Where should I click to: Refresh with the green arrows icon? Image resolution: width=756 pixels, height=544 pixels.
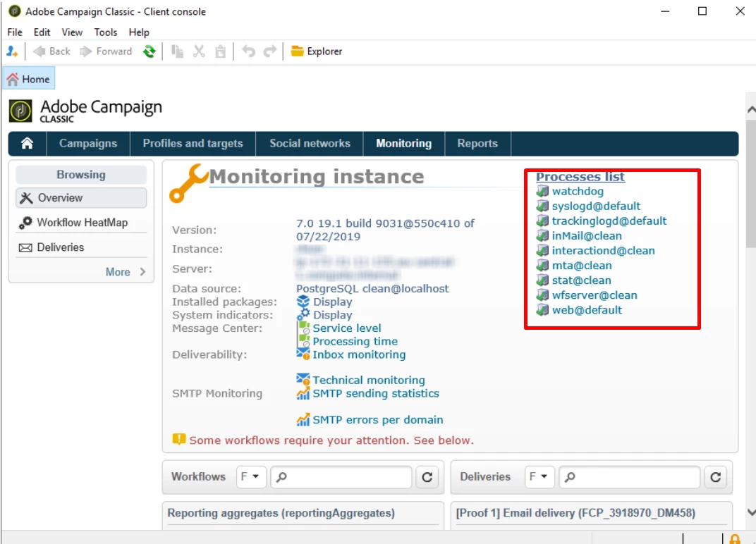(150, 51)
